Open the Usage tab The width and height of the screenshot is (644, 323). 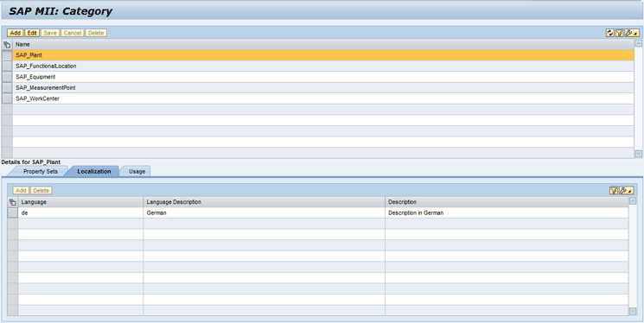click(x=137, y=172)
